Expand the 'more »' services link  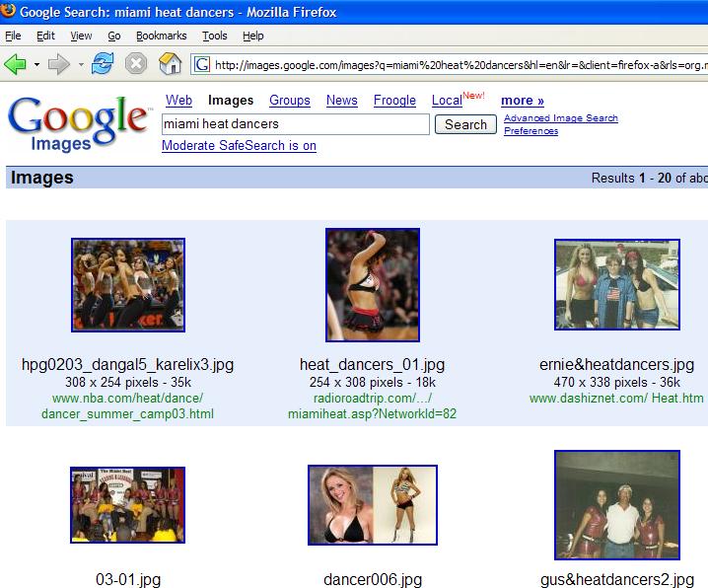(522, 100)
